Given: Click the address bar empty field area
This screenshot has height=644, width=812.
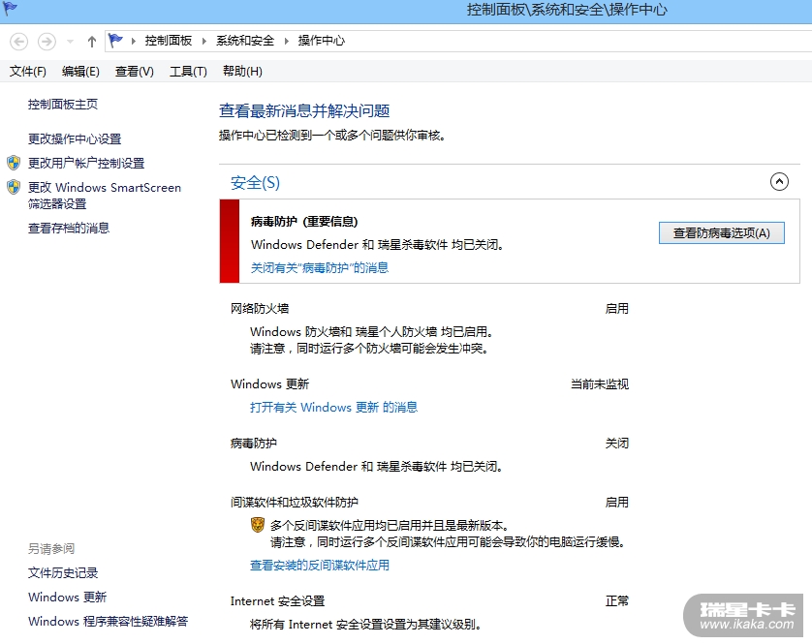Looking at the screenshot, I should (x=578, y=41).
